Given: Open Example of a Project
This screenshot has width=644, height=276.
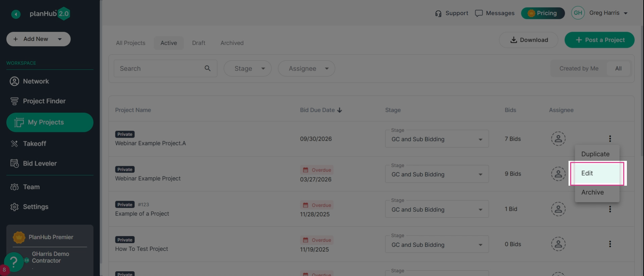Looking at the screenshot, I should pyautogui.click(x=142, y=214).
